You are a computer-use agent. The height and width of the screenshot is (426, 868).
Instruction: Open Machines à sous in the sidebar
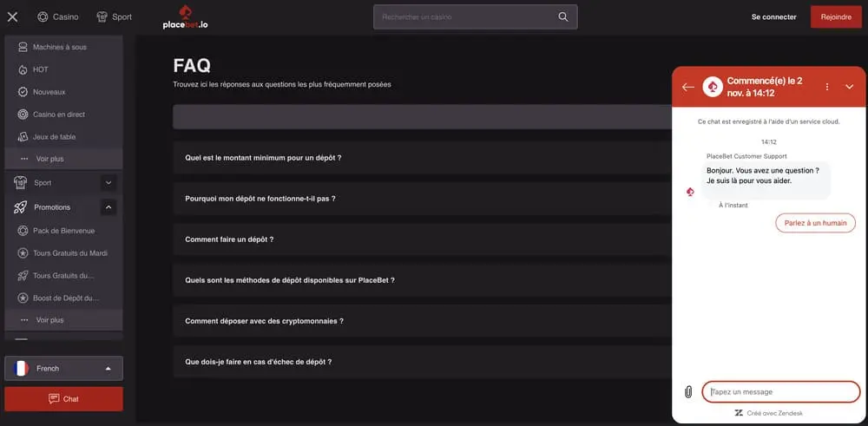click(x=59, y=47)
